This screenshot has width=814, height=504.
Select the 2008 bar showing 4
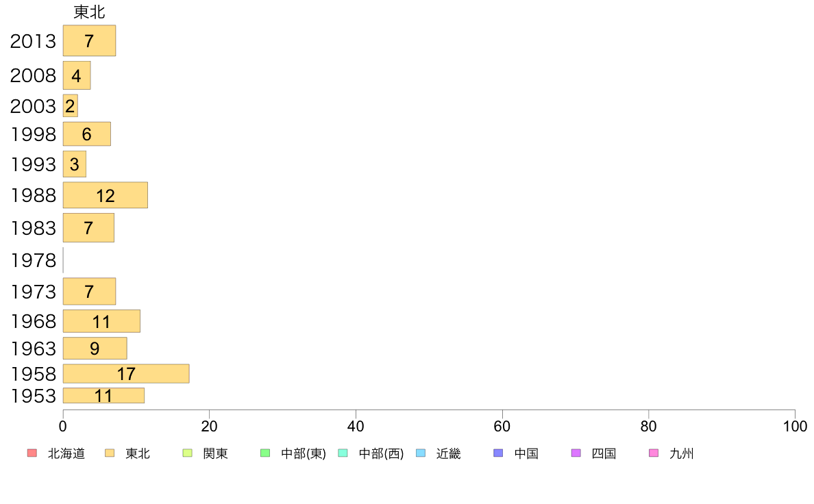click(77, 75)
